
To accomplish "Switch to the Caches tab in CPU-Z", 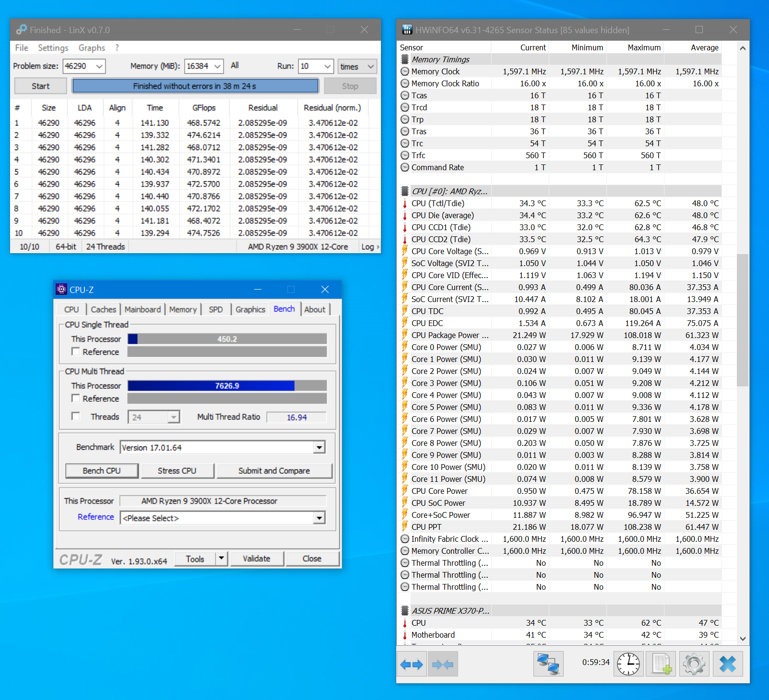I will 104,309.
